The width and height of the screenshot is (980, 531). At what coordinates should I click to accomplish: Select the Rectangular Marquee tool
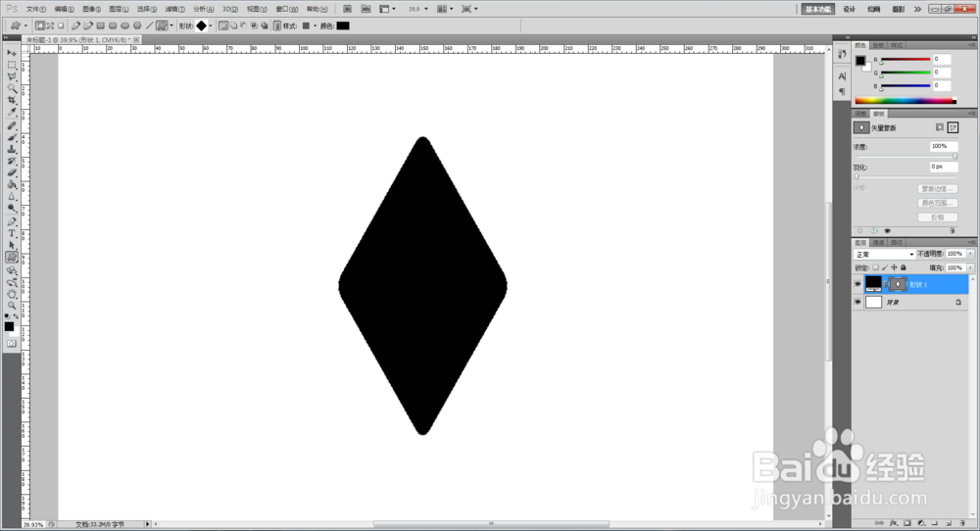11,65
